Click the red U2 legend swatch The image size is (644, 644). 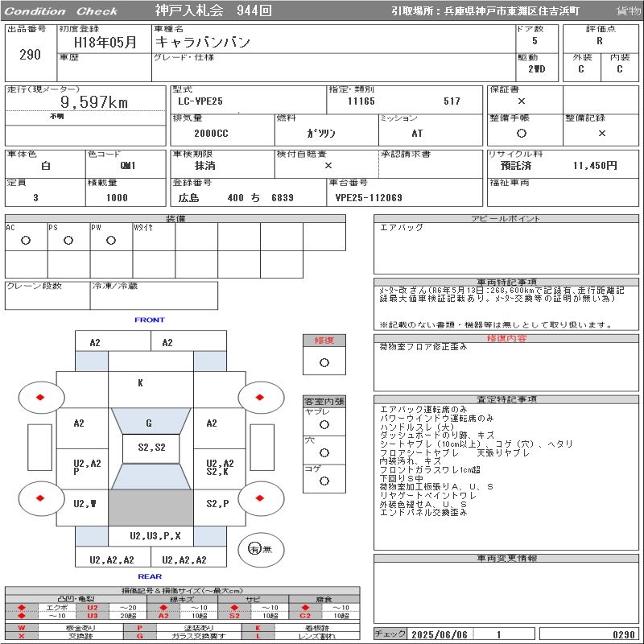[93, 608]
